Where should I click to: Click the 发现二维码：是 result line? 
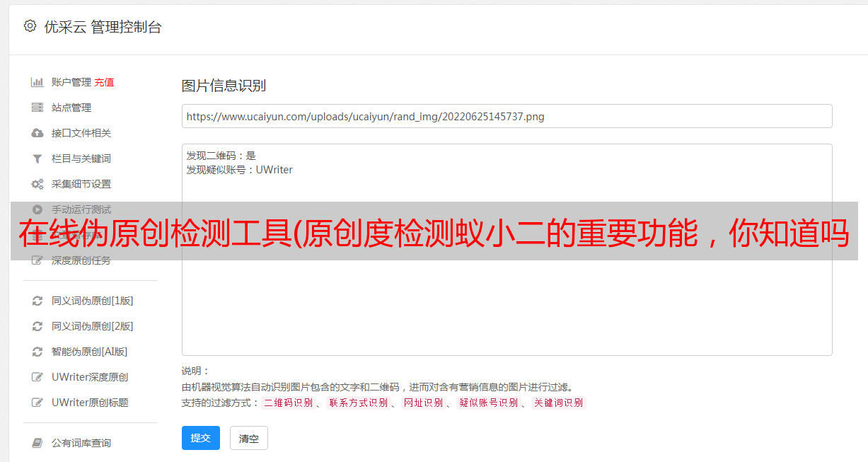221,156
